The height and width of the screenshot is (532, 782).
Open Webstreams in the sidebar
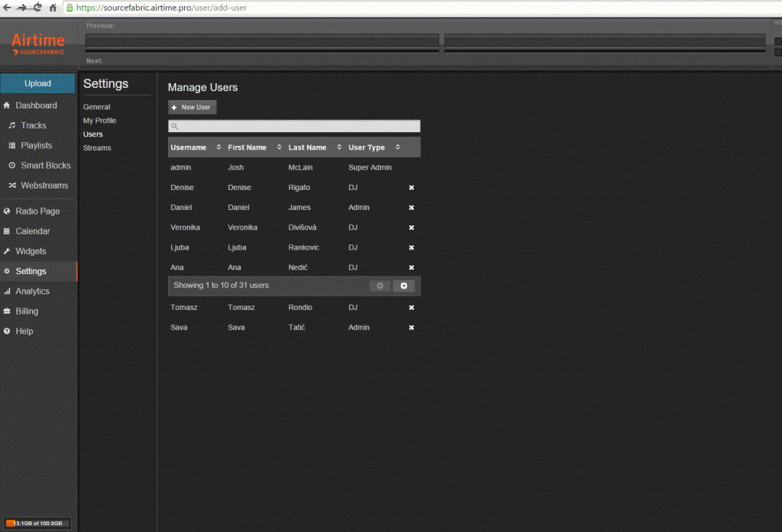[44, 185]
